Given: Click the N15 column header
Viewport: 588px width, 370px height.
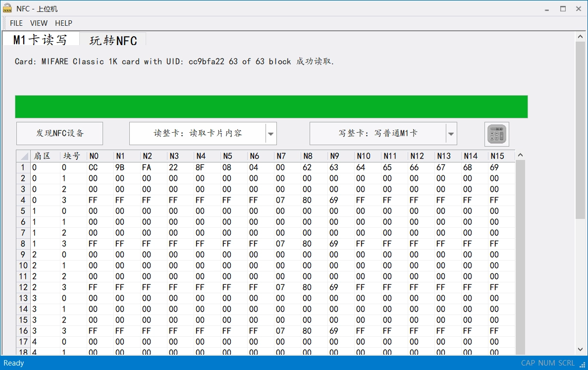Looking at the screenshot, I should (502, 156).
